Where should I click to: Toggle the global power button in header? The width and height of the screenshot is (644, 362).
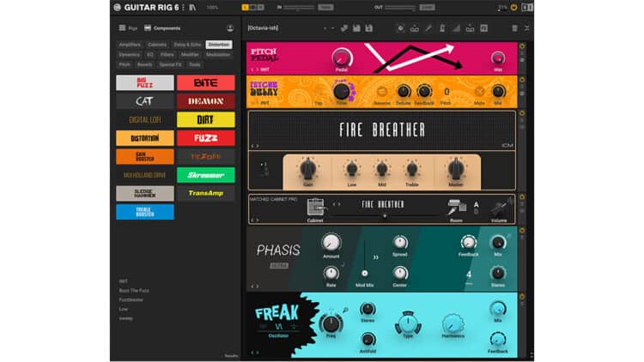513,8
